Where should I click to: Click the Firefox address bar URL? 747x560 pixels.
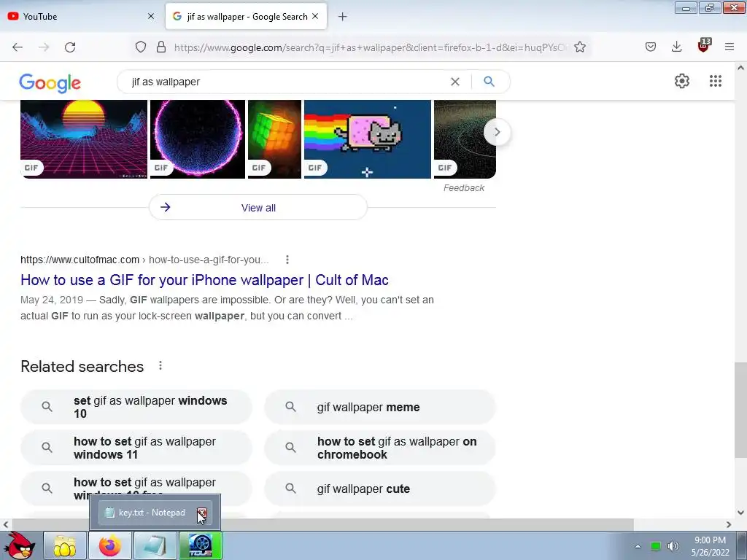tap(369, 47)
